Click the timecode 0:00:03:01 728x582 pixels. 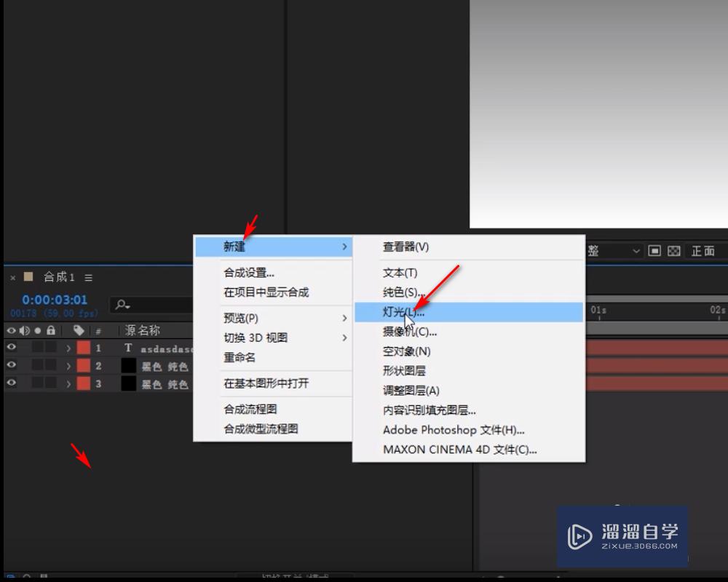coord(55,300)
